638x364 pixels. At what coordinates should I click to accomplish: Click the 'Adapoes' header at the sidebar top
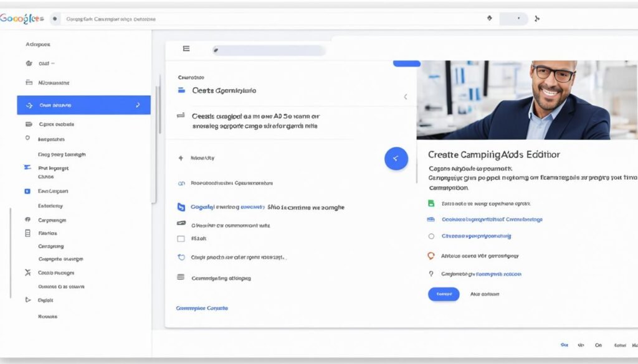[38, 44]
